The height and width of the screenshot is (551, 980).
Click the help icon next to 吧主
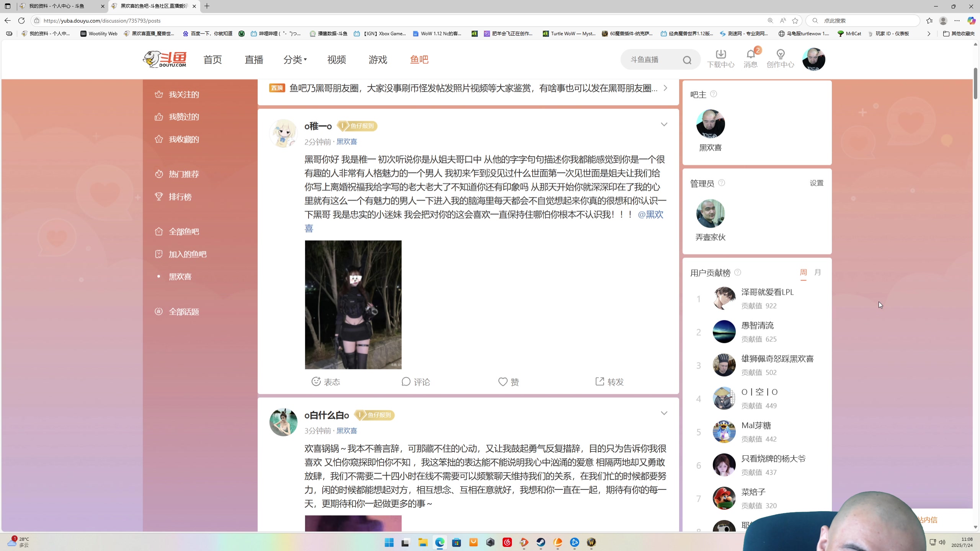pyautogui.click(x=714, y=94)
